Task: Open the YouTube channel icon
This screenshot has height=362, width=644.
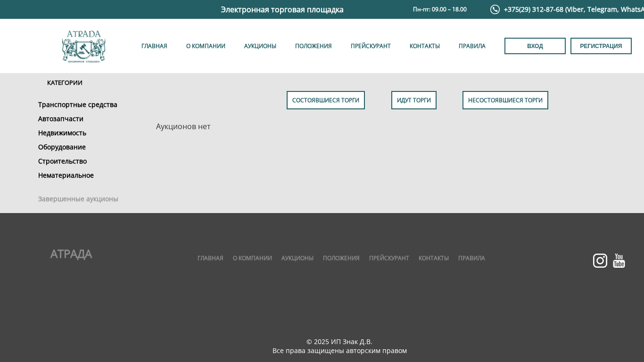Action: (619, 261)
